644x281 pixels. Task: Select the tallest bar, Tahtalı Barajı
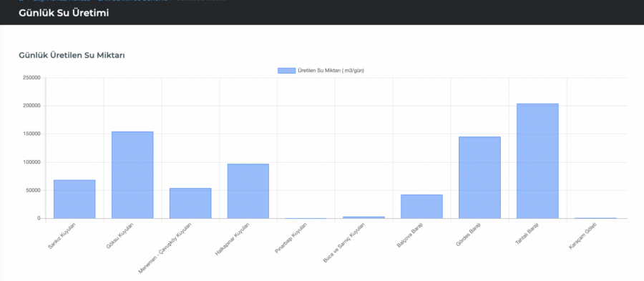coord(537,161)
